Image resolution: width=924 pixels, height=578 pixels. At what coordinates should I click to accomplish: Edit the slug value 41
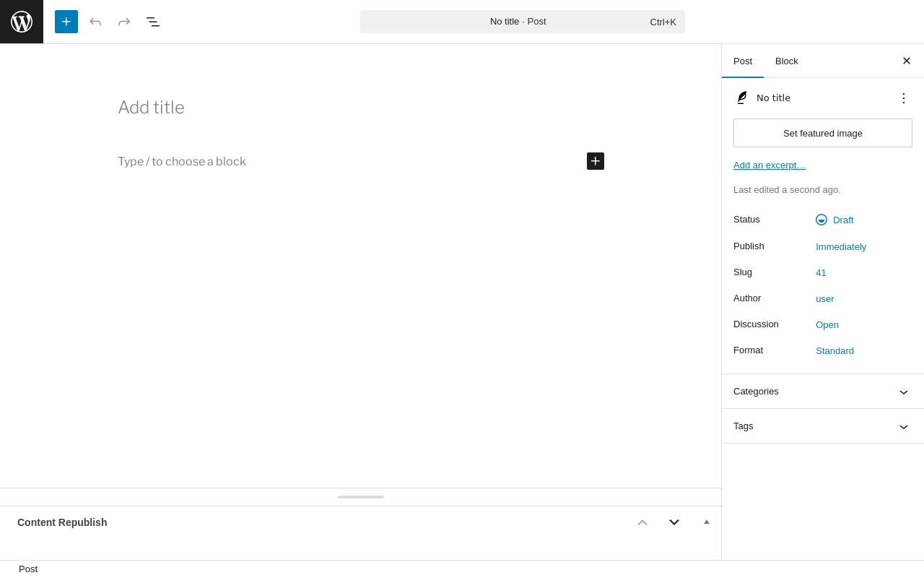point(821,272)
